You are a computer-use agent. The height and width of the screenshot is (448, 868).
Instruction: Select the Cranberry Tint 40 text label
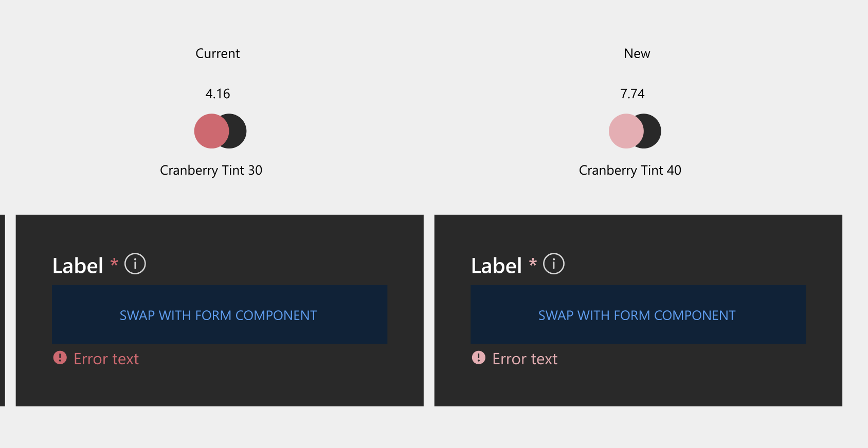click(x=630, y=170)
